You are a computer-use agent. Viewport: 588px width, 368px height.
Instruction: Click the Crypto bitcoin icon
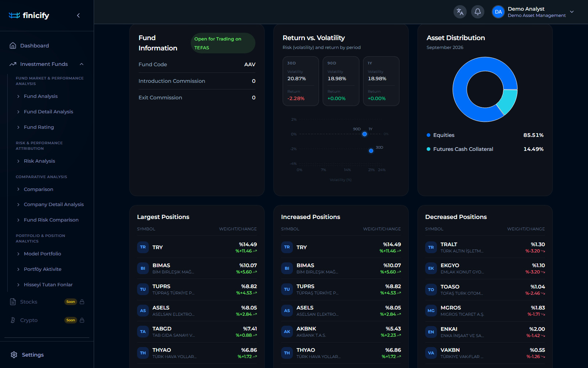[x=13, y=320]
